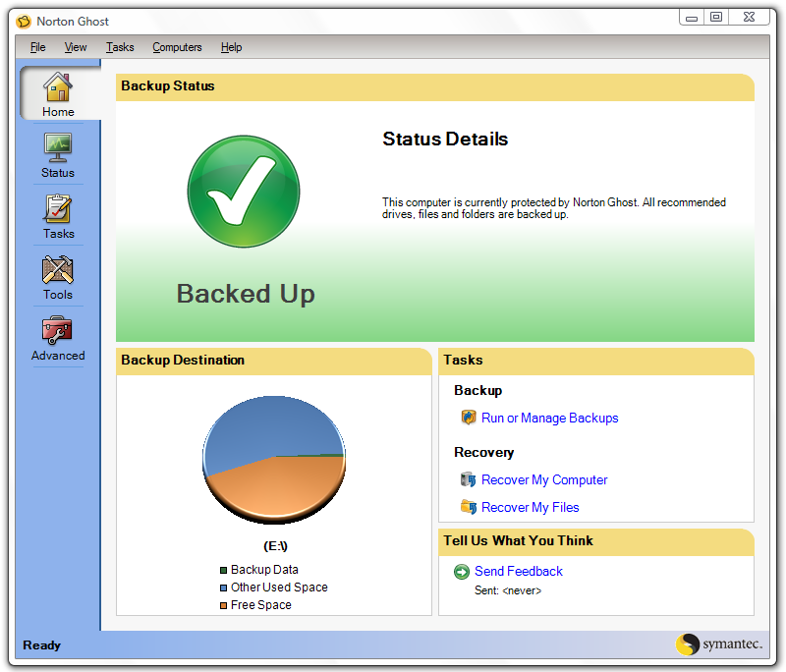Open the File menu

tap(38, 47)
